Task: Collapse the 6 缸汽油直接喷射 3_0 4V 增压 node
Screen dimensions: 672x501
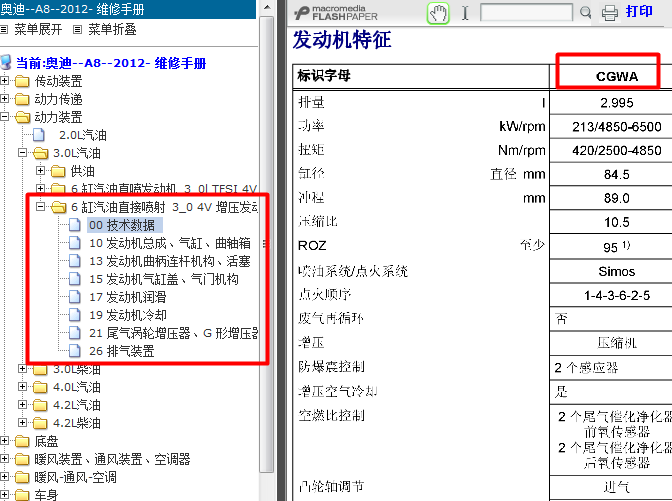Action: [x=40, y=207]
